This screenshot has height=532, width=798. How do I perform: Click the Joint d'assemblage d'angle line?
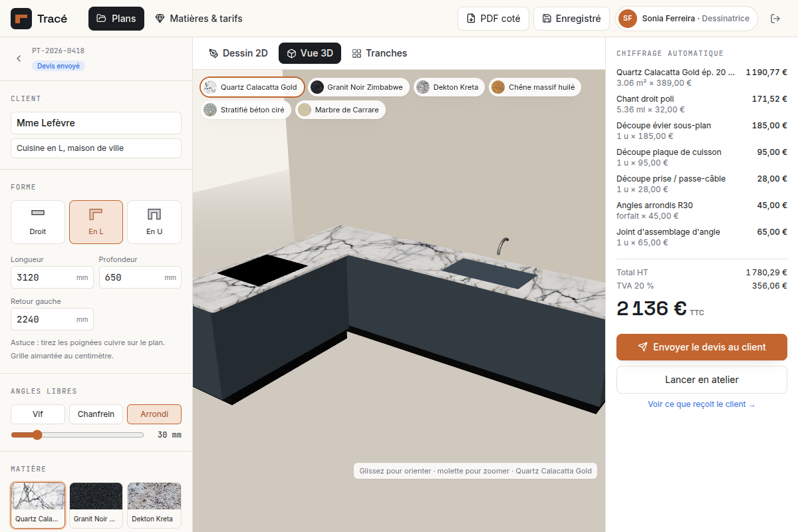click(x=702, y=237)
